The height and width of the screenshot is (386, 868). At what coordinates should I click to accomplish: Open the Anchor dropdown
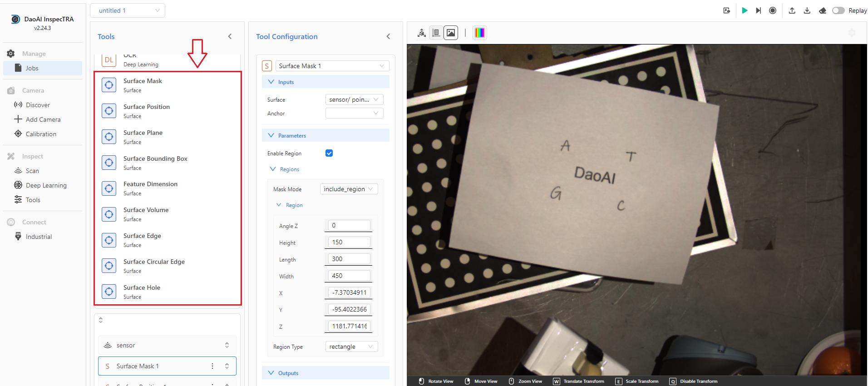click(x=354, y=113)
